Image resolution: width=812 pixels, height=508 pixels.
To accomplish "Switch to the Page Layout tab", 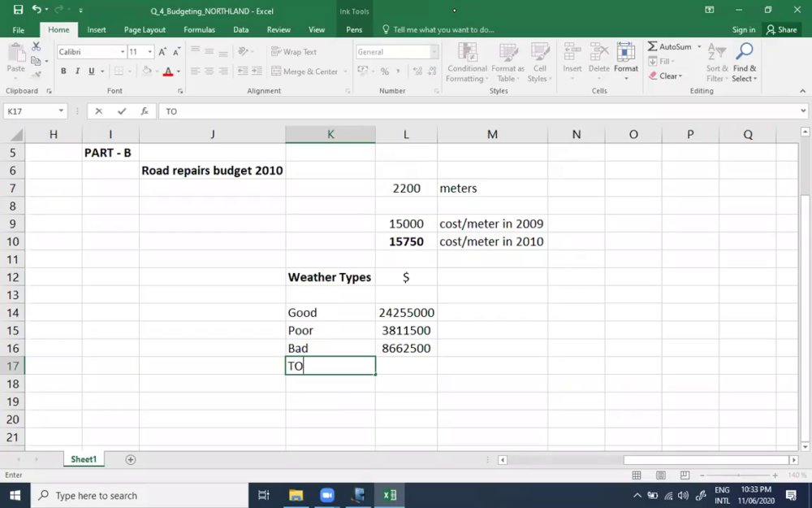I will pyautogui.click(x=145, y=29).
